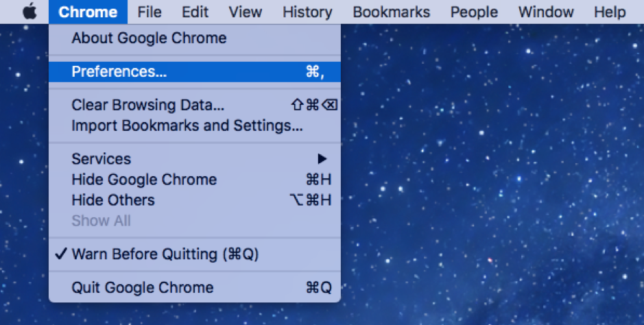The image size is (644, 325).
Task: Open the Edit menu
Action: [x=195, y=12]
